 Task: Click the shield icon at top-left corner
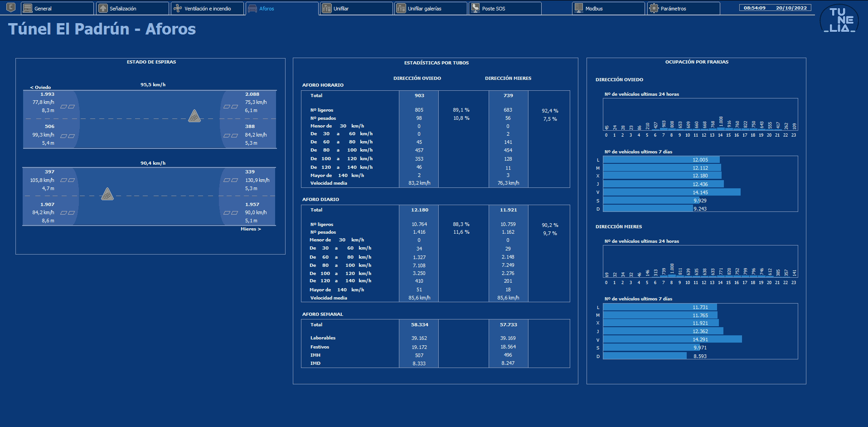(x=11, y=8)
